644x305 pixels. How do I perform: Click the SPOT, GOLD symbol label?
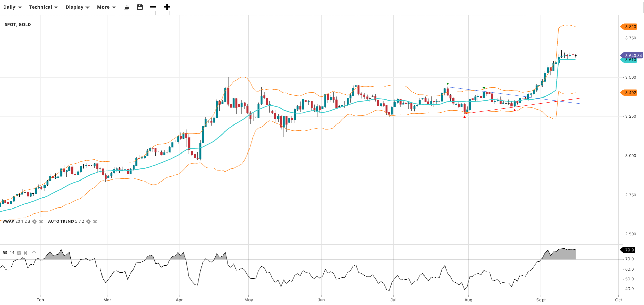pyautogui.click(x=18, y=25)
